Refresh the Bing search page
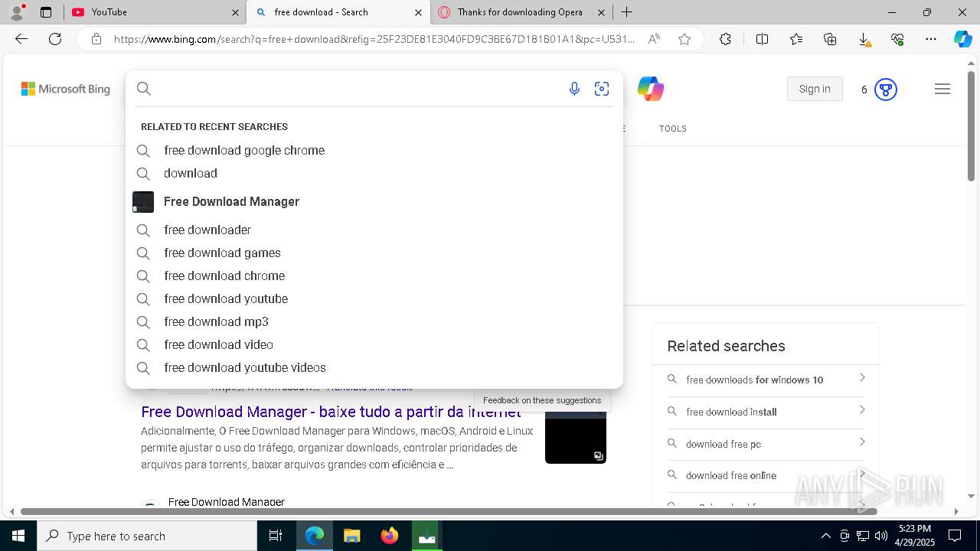980x551 pixels. tap(55, 39)
